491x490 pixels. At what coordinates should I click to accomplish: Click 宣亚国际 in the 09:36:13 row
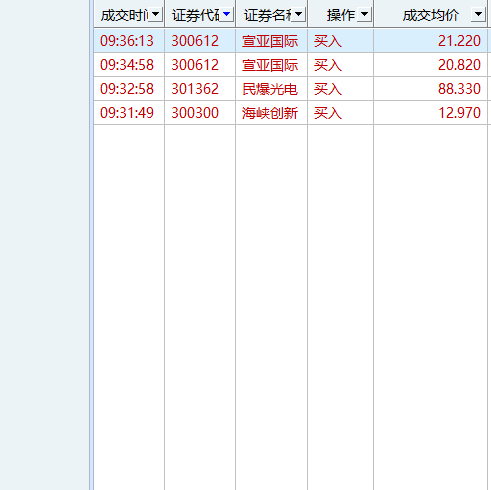270,41
